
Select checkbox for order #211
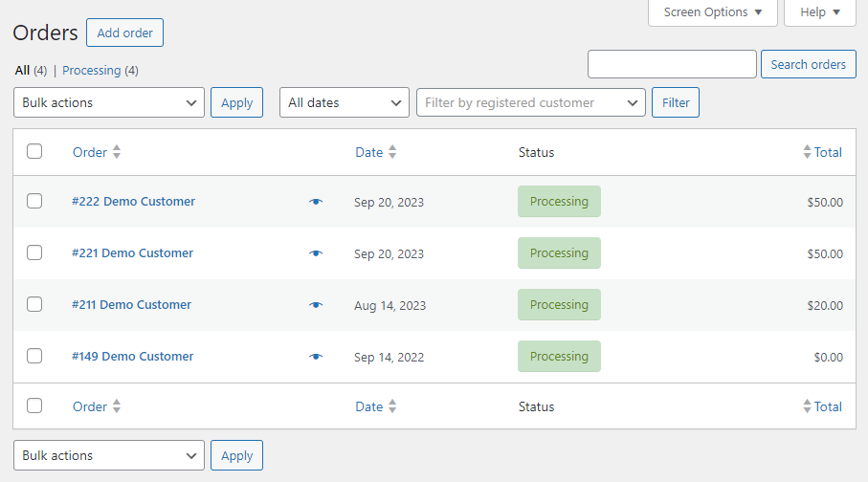pos(34,304)
